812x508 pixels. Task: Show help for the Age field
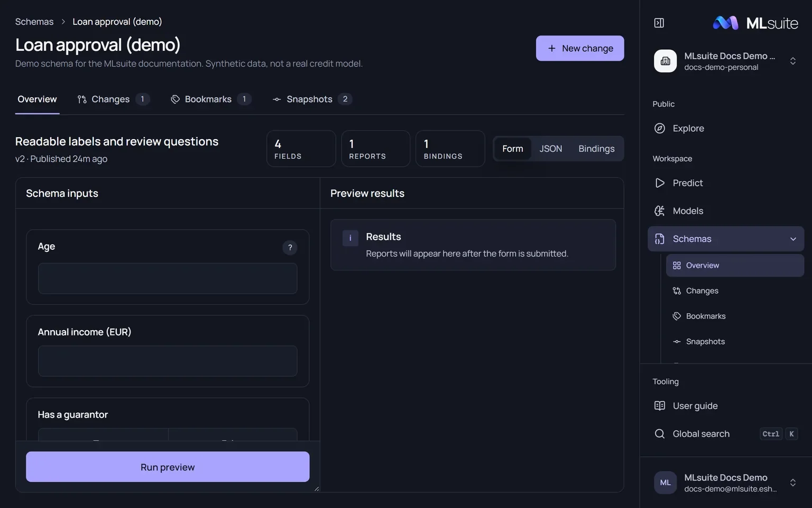pyautogui.click(x=290, y=248)
